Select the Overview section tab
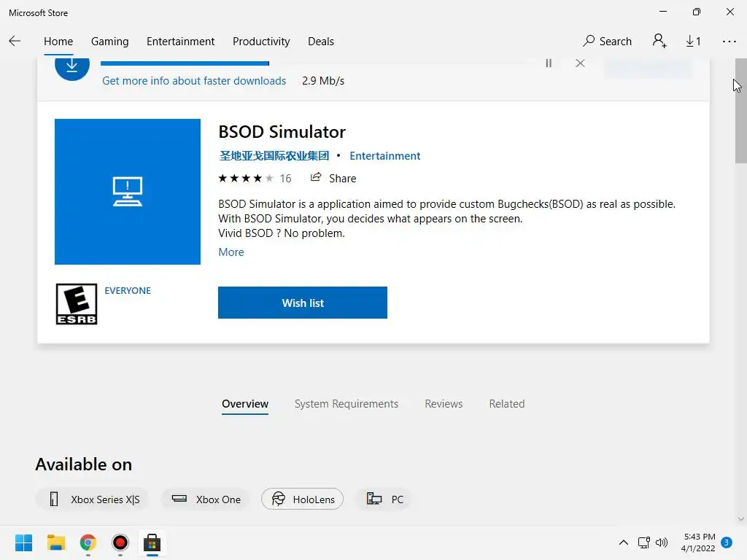 245,404
